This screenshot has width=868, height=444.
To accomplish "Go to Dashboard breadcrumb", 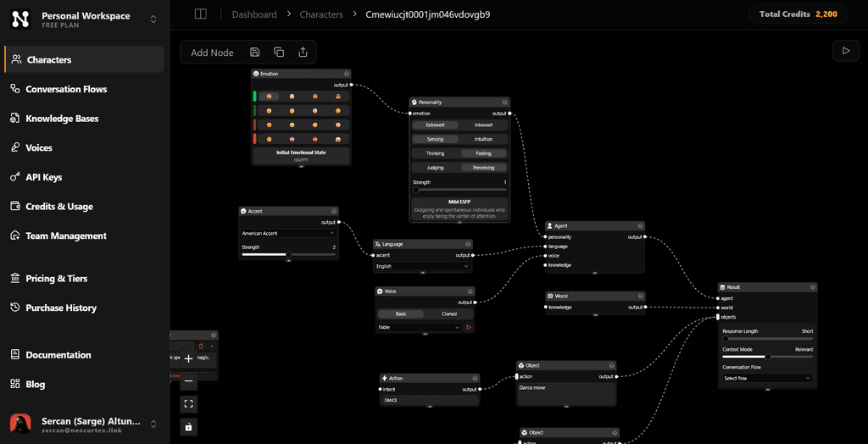I will (x=254, y=14).
